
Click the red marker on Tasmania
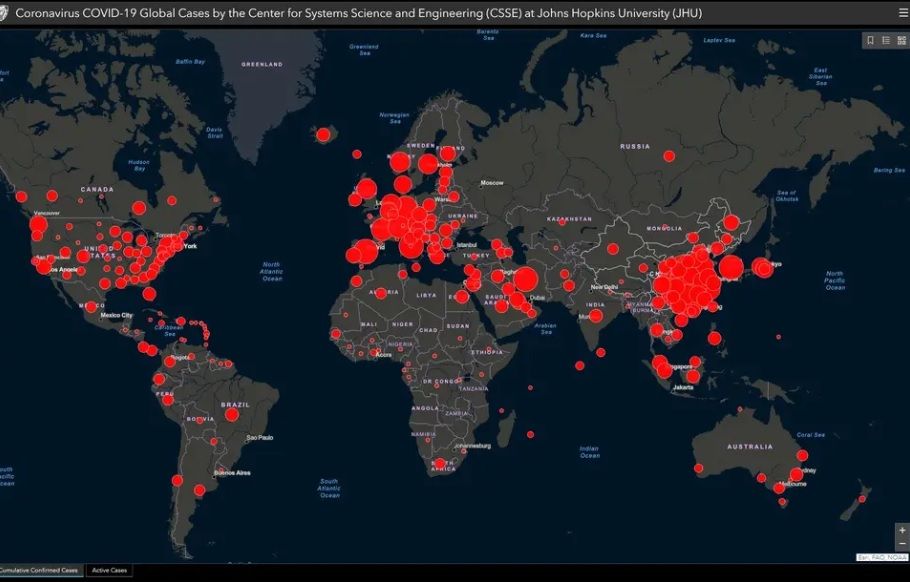point(782,502)
